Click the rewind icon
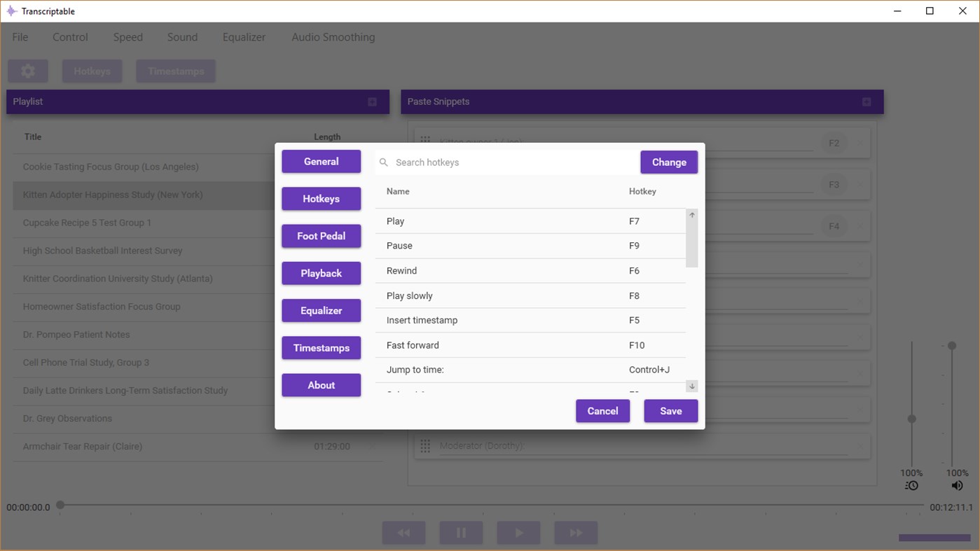 click(x=403, y=532)
